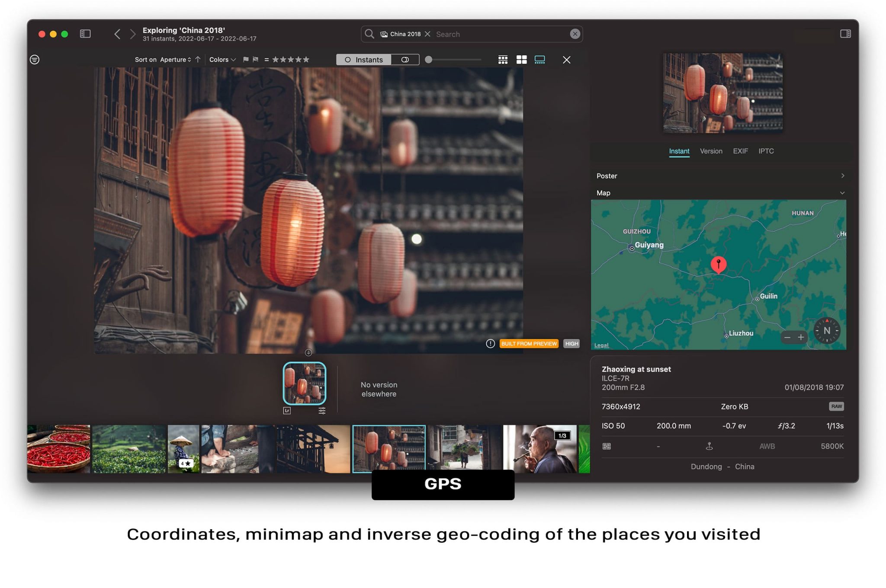Click the BUILT FROM PREVIEW badge
This screenshot has height=588, width=886.
[x=529, y=344]
